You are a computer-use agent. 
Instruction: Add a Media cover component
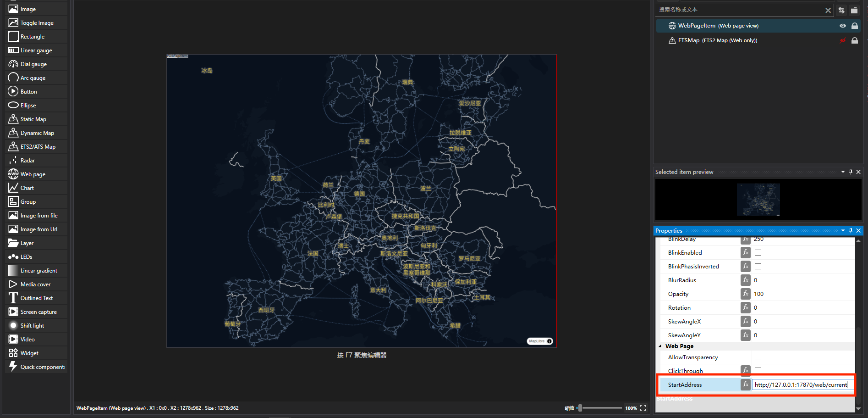[37, 284]
